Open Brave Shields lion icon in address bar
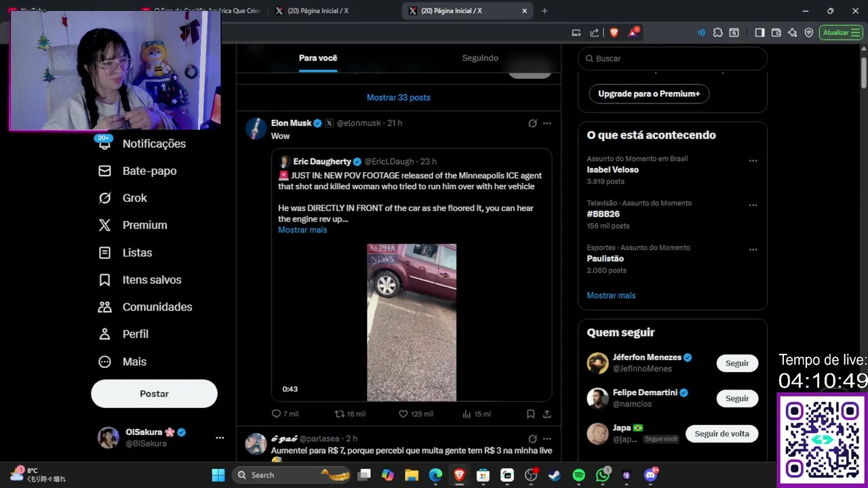The width and height of the screenshot is (868, 488). (x=614, y=33)
